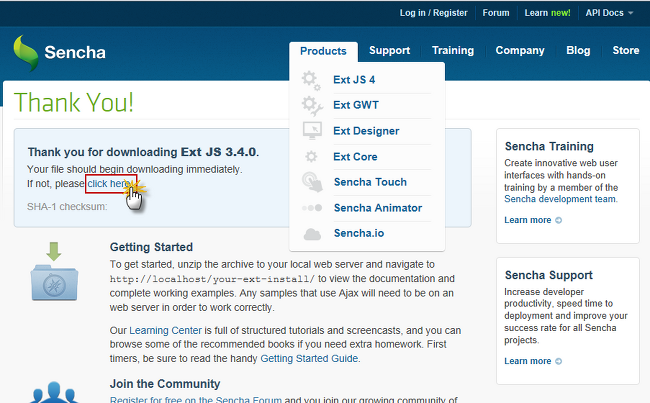Open the Getting Started Guide link
The height and width of the screenshot is (403, 650).
pyautogui.click(x=309, y=358)
